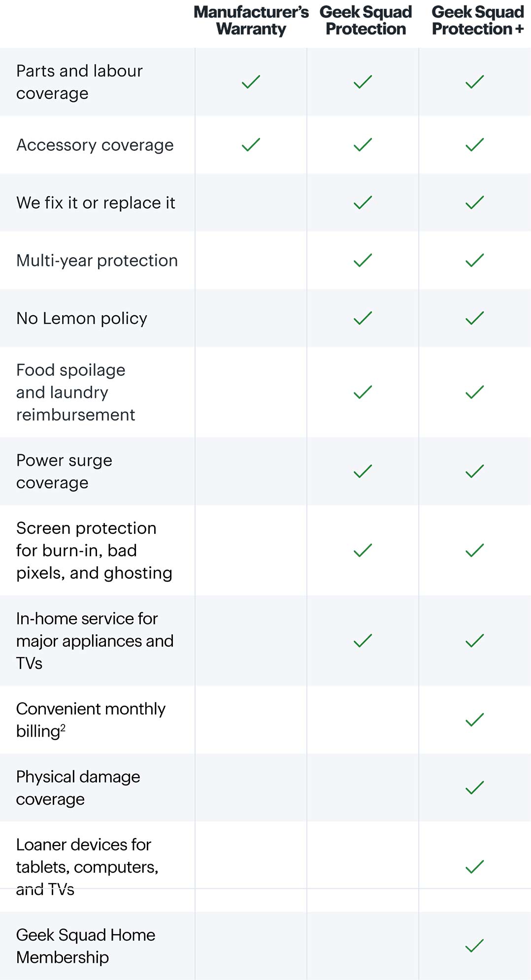The height and width of the screenshot is (980, 531).
Task: Click the footnote 2 superscript beside billing
Action: tap(63, 727)
